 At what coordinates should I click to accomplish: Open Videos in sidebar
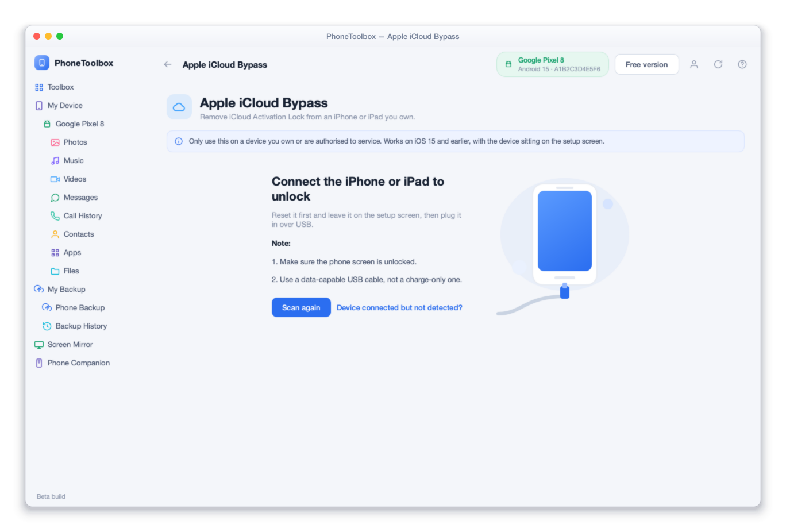click(75, 179)
